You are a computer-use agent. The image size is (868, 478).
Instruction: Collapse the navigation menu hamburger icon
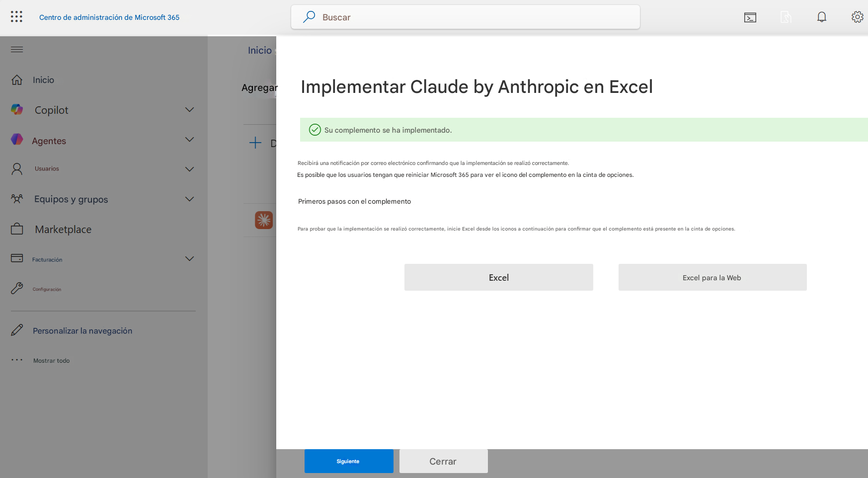click(17, 49)
